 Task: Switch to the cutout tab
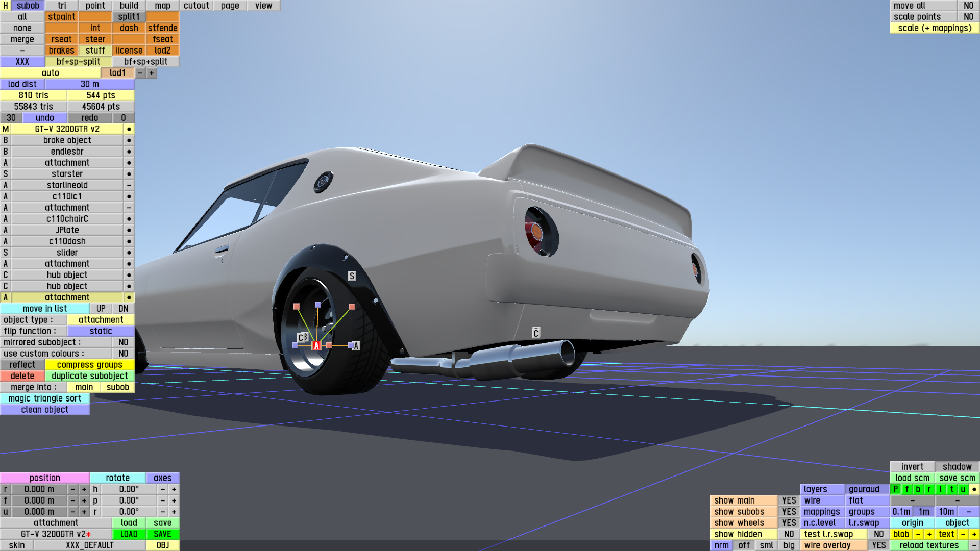196,6
